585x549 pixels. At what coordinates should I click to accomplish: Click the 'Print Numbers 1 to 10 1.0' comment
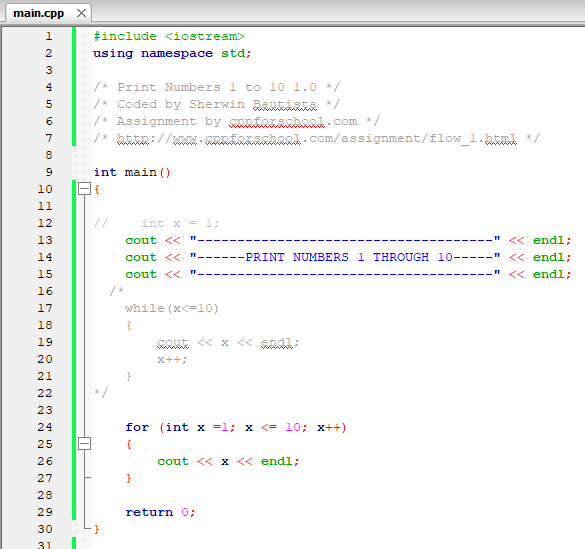217,87
